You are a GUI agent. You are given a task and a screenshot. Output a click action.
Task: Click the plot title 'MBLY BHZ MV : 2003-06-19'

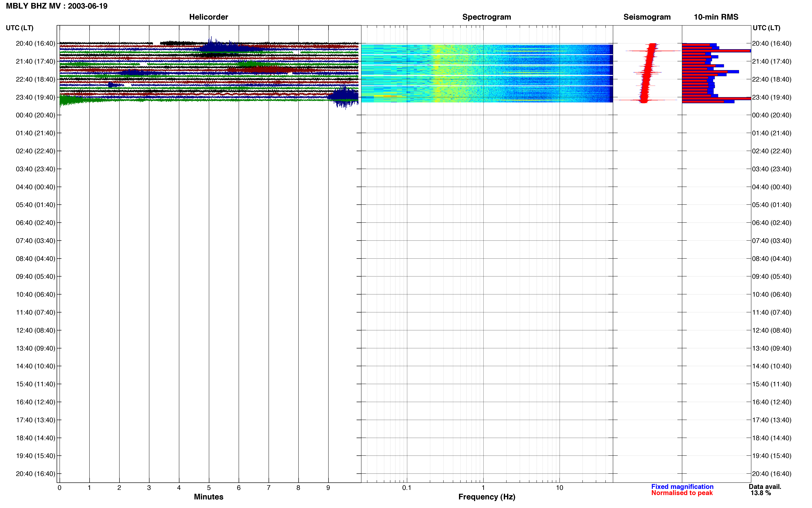click(57, 6)
